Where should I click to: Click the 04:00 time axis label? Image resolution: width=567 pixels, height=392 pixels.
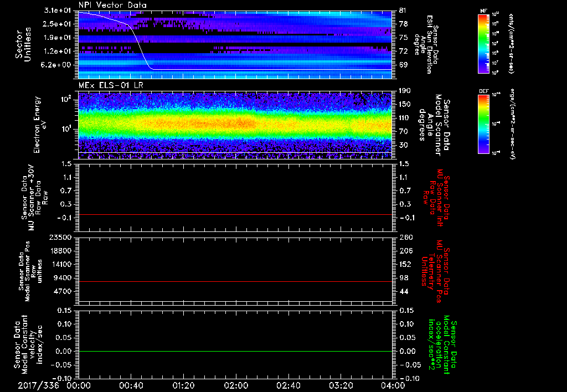click(393, 385)
